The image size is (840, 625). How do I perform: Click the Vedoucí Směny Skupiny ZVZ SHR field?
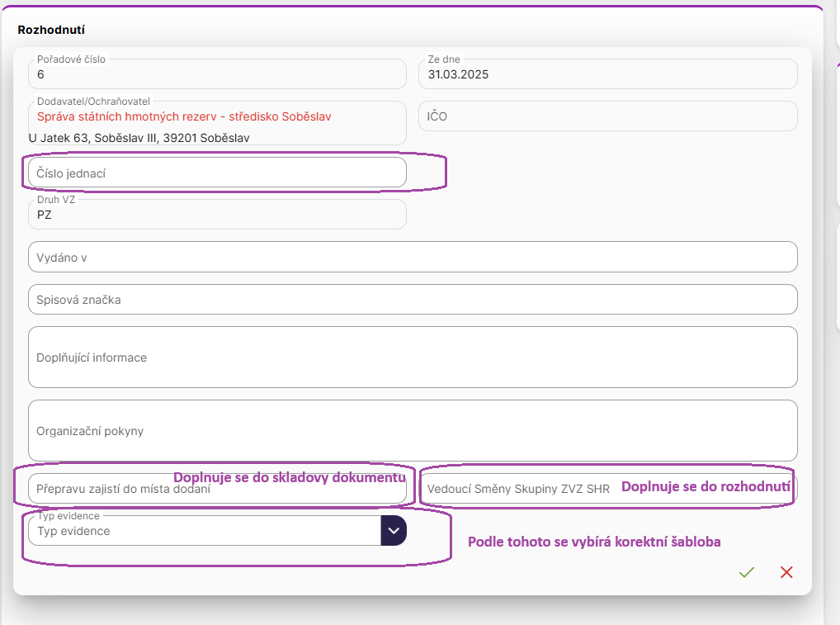[518, 489]
